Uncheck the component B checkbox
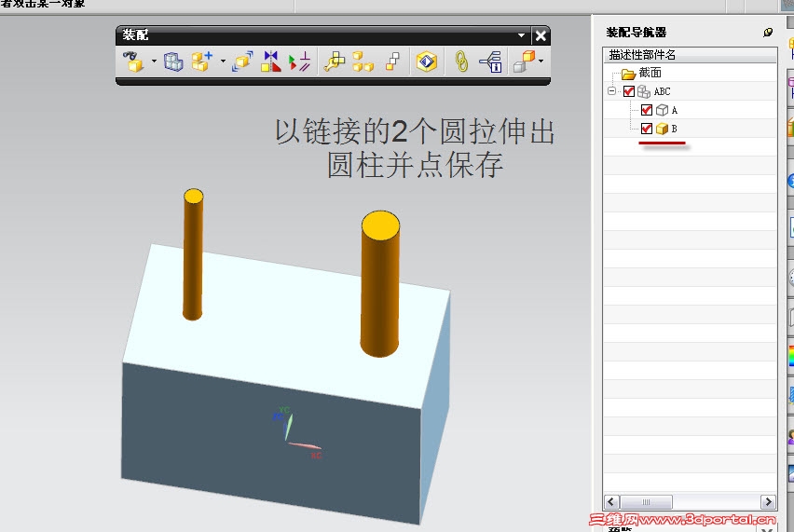This screenshot has height=532, width=794. coord(646,129)
